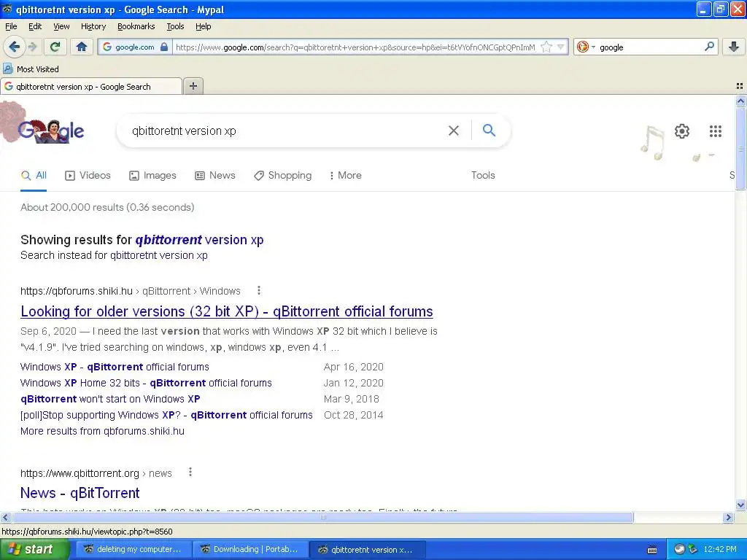Switch to the Videos results tab

(88, 175)
